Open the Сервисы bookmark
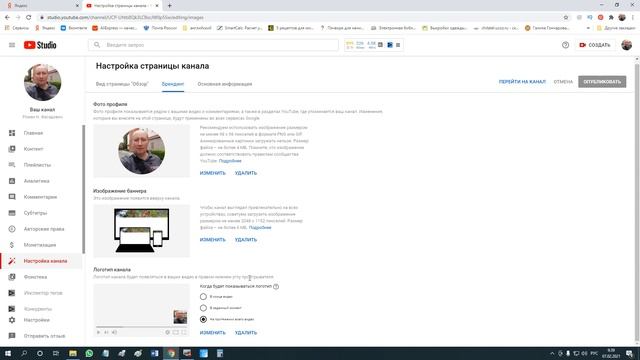Viewport: 640px width, 360px height. click(x=17, y=28)
